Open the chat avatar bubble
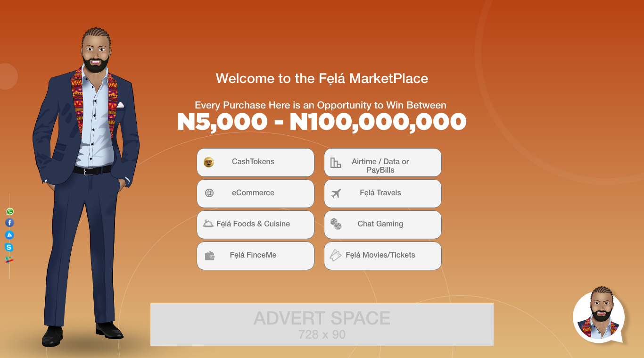Viewport: 644px width, 358px height. click(599, 315)
